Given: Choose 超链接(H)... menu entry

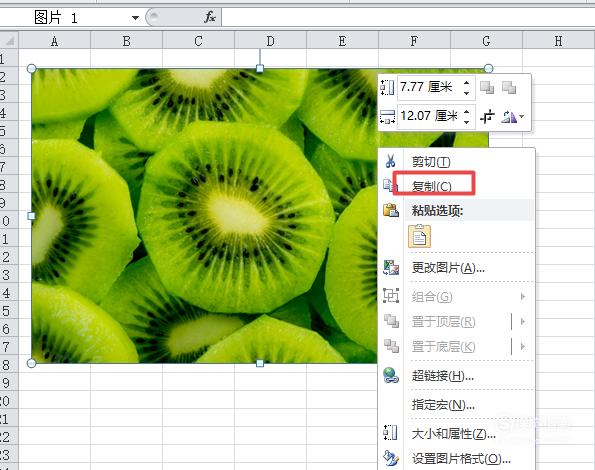Looking at the screenshot, I should coord(442,376).
